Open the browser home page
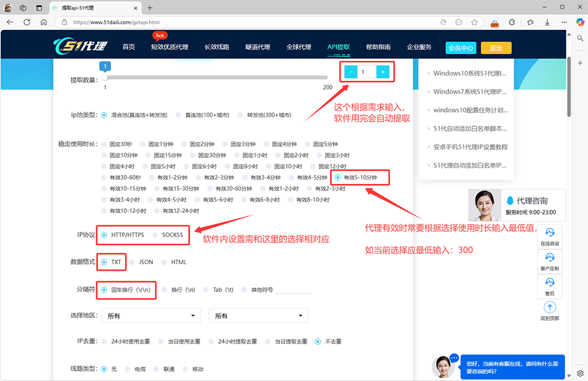This screenshot has height=381, width=588. coord(44,22)
